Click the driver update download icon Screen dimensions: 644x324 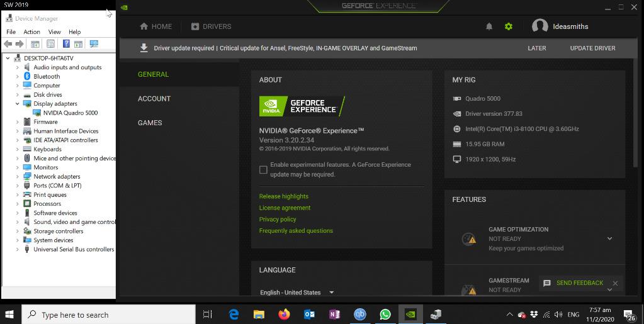click(144, 48)
